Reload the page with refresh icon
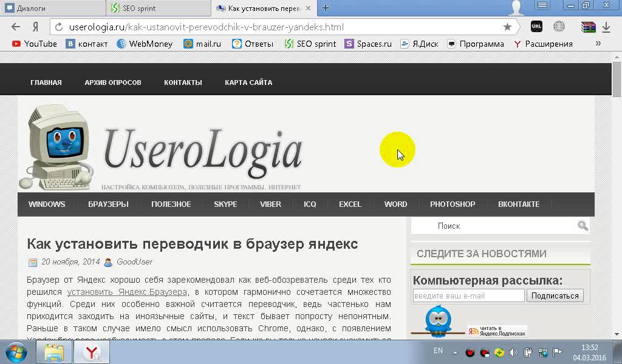This screenshot has height=364, width=622. point(59,27)
